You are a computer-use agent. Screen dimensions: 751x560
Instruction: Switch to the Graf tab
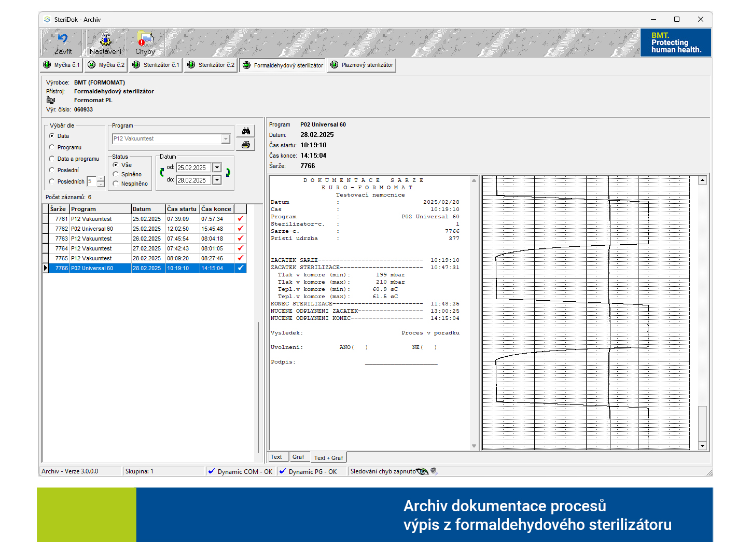(x=298, y=457)
